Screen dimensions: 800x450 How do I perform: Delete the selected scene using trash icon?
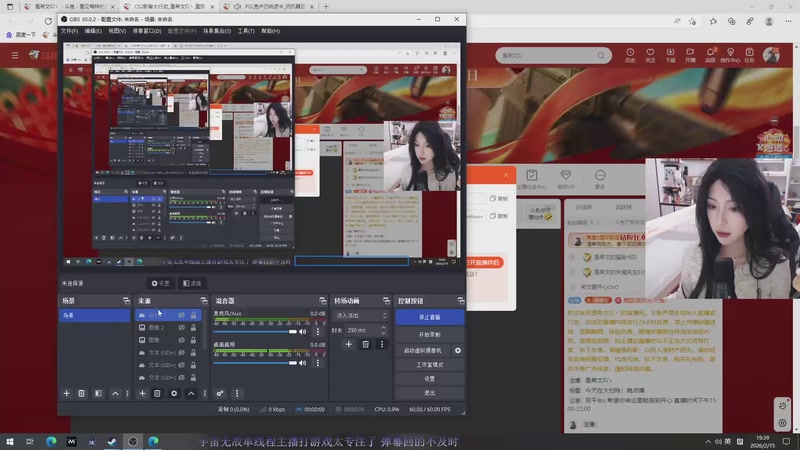coord(81,393)
